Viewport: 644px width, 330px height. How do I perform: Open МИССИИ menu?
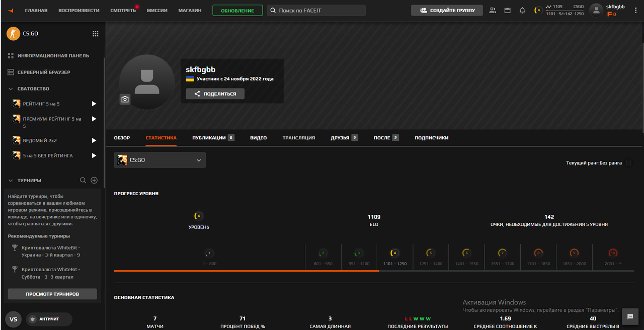point(157,11)
